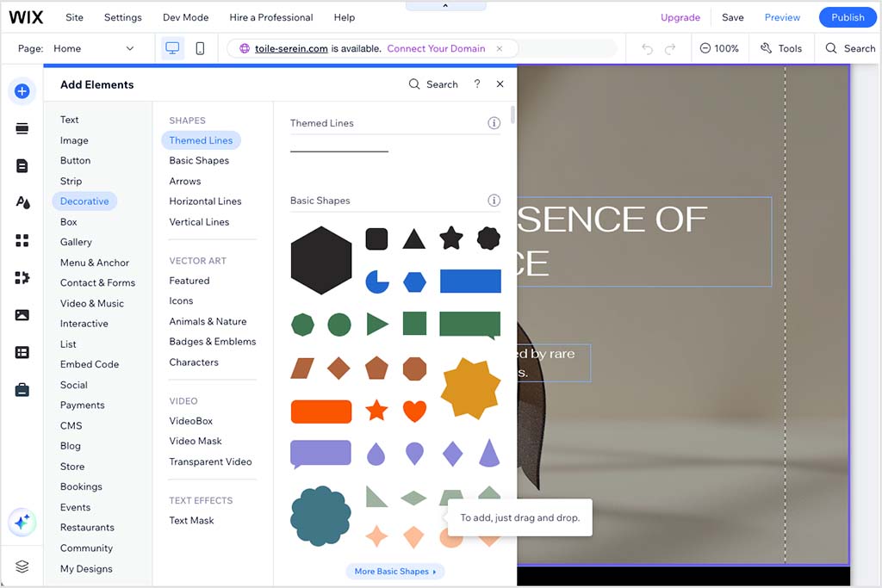Collapse the top notification bar chevron
The image size is (882, 588).
[445, 4]
